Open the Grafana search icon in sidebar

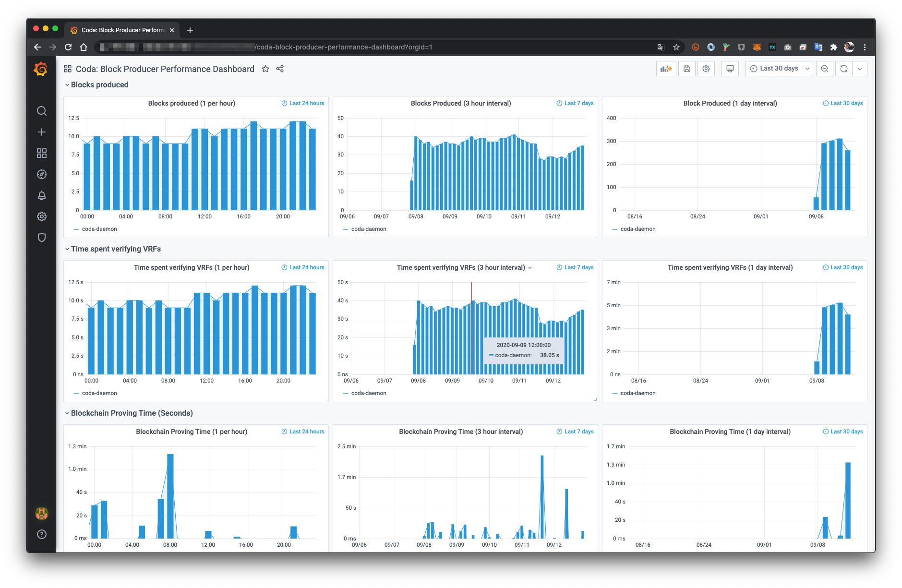coord(42,111)
